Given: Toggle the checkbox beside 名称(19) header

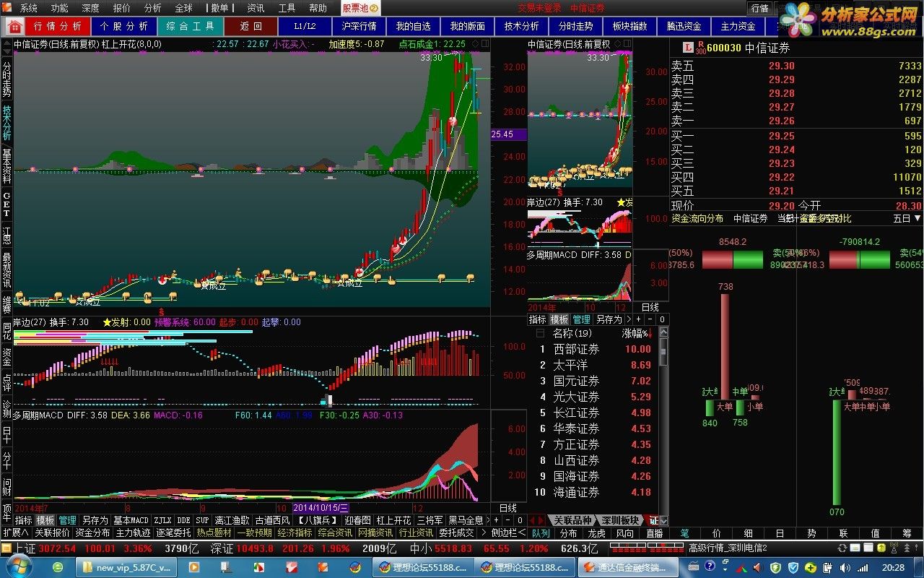Looking at the screenshot, I should click(539, 333).
